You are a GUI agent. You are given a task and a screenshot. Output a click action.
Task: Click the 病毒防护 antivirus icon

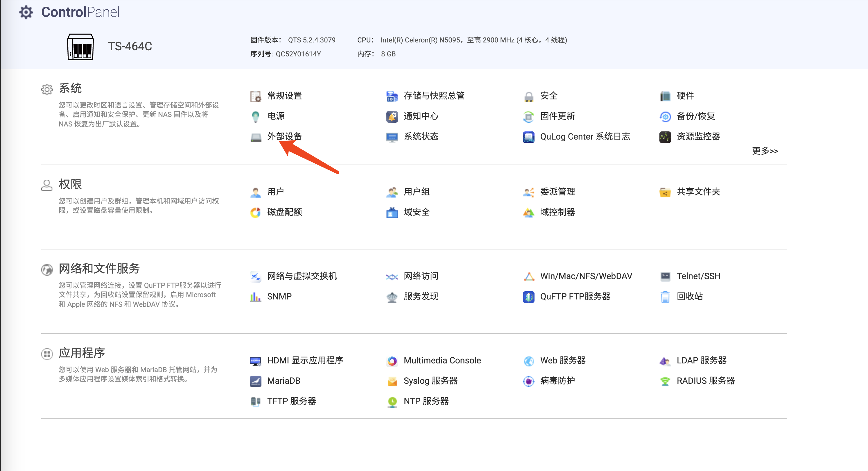coord(528,381)
